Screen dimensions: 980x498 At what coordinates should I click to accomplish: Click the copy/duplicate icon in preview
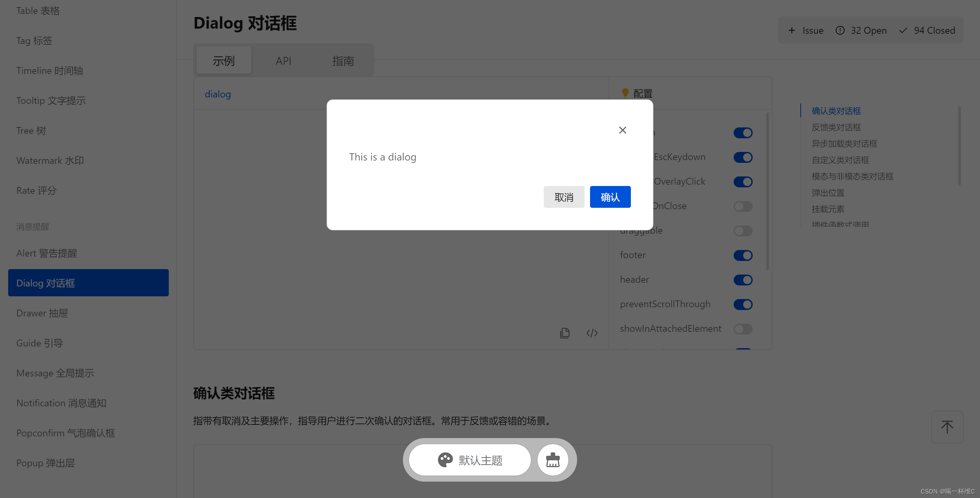click(x=565, y=333)
